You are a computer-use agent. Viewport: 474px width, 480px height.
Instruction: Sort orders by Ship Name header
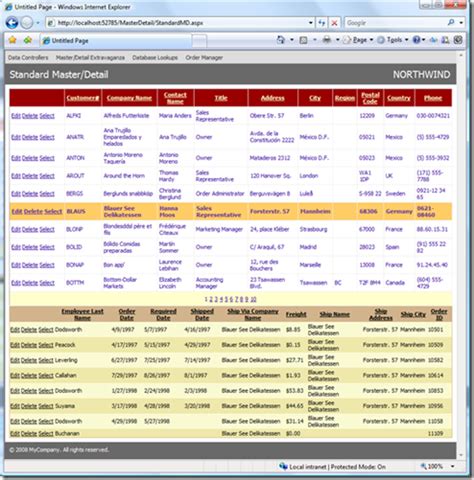(335, 314)
